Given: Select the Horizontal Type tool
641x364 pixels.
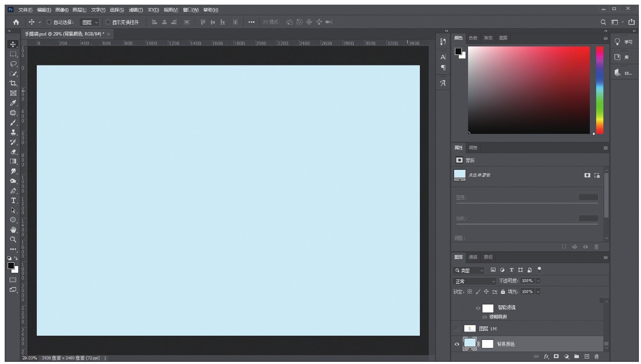Looking at the screenshot, I should [x=13, y=200].
